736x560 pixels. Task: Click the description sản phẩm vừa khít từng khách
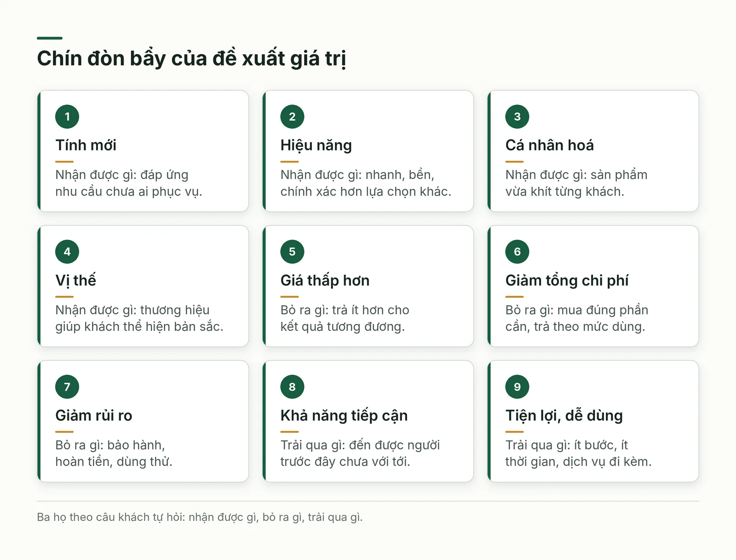pyautogui.click(x=576, y=183)
